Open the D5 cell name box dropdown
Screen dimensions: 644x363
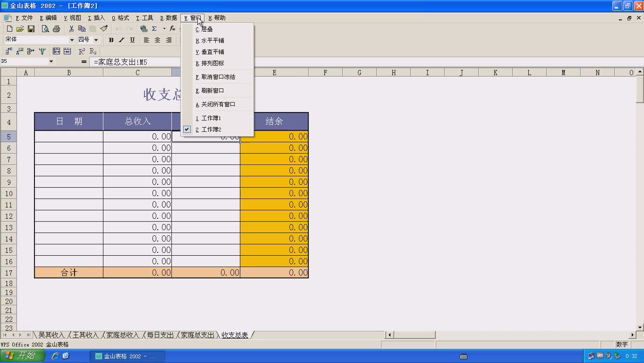tap(51, 61)
